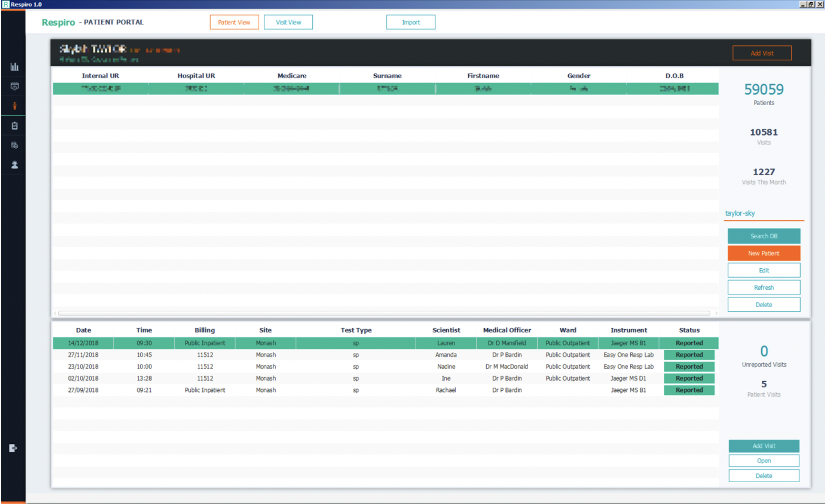Viewport: 825px width, 504px height.
Task: Click the patient table horizontal scrollbar
Action: (384, 313)
